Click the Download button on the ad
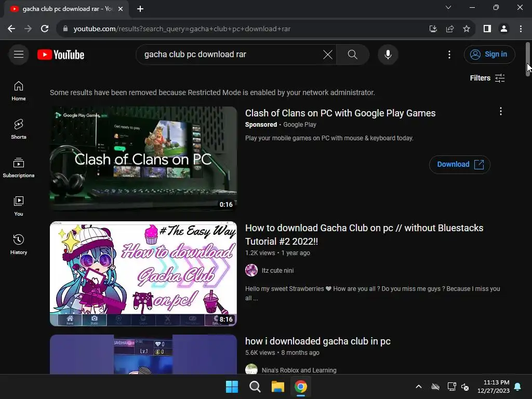This screenshot has height=399, width=532. pyautogui.click(x=459, y=165)
